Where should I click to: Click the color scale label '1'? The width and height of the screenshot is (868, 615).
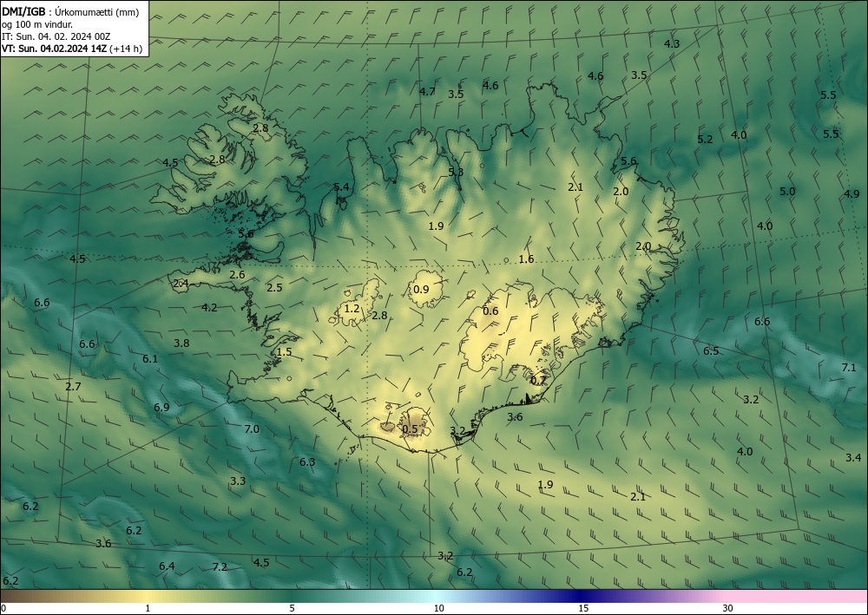[148, 609]
